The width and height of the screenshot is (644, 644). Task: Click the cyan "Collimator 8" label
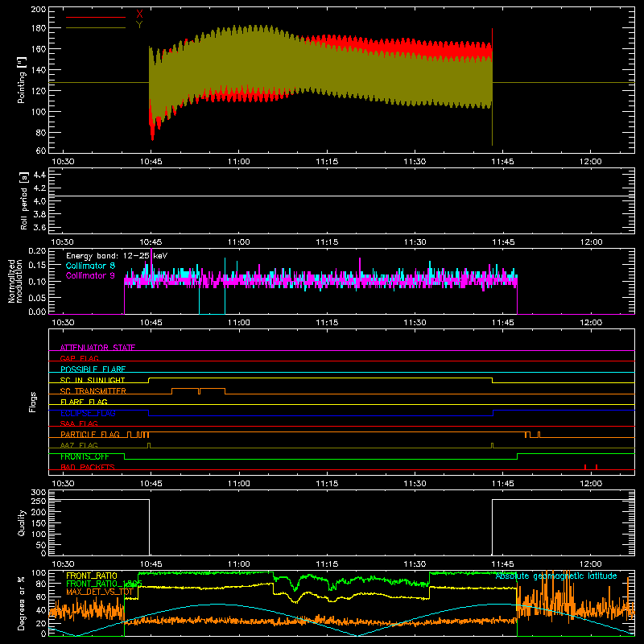point(90,266)
